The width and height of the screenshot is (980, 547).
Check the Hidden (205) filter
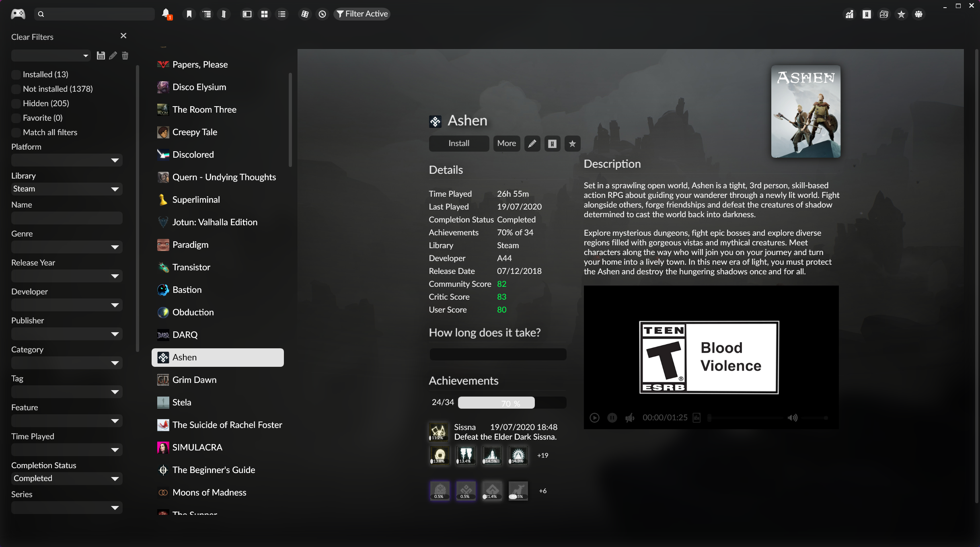16,103
